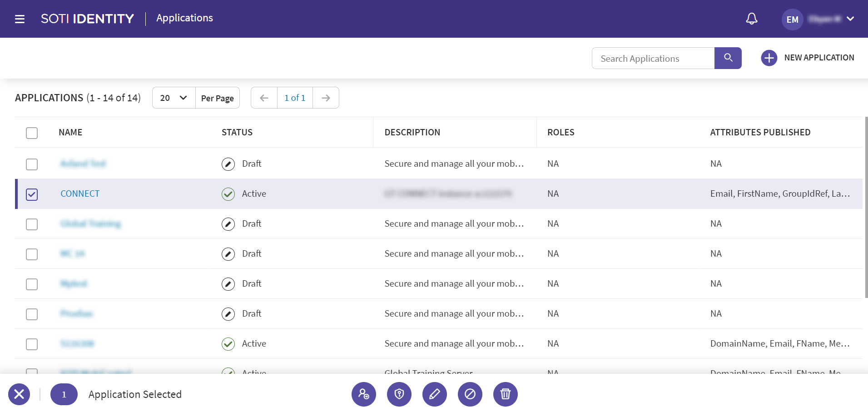The height and width of the screenshot is (412, 868).
Task: Check the checkbox in the fifth table row
Action: 32,284
